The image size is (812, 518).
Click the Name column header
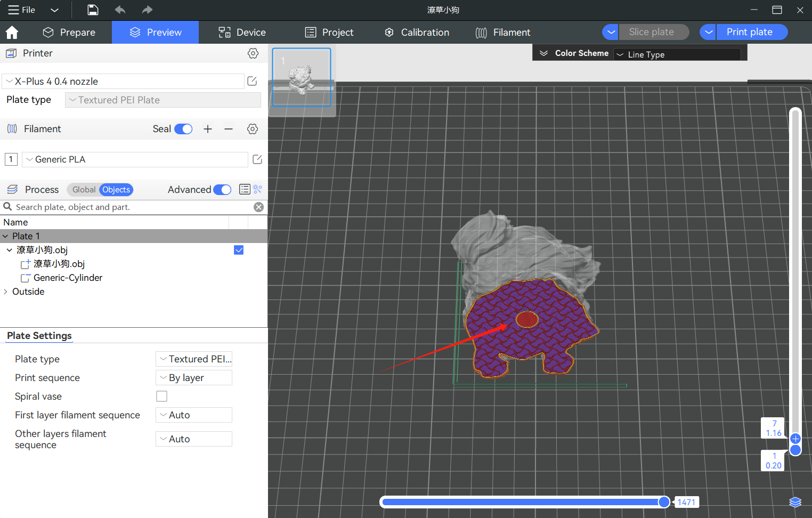[x=15, y=222]
